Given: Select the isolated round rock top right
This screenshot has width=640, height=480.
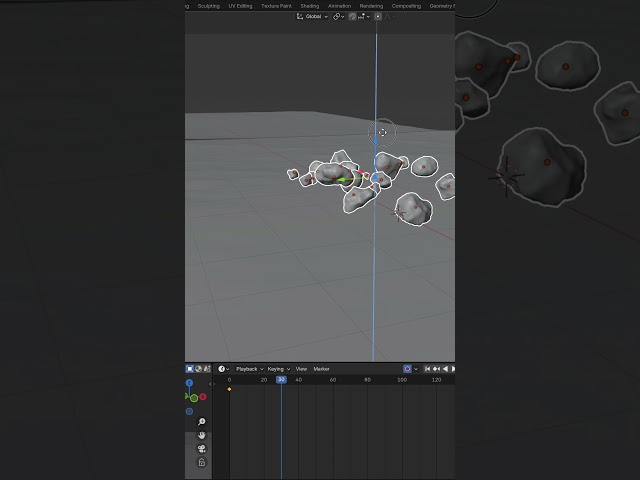Looking at the screenshot, I should point(424,167).
